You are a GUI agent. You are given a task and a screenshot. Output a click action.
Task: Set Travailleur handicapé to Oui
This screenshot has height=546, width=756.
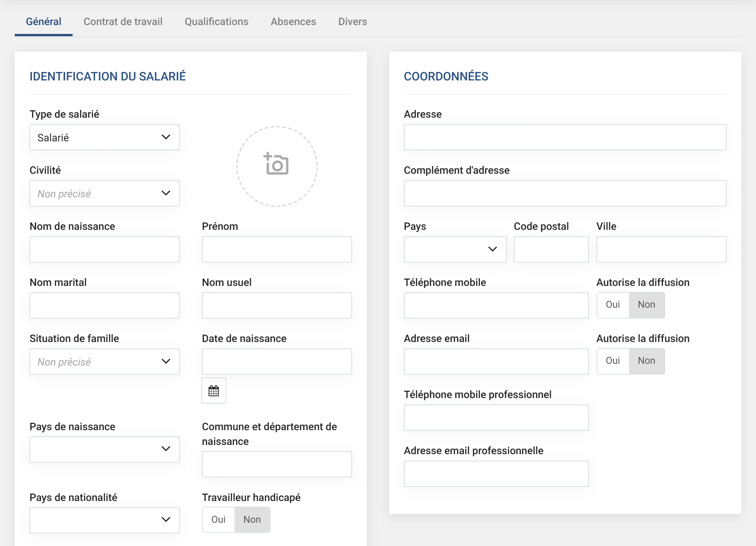point(219,519)
